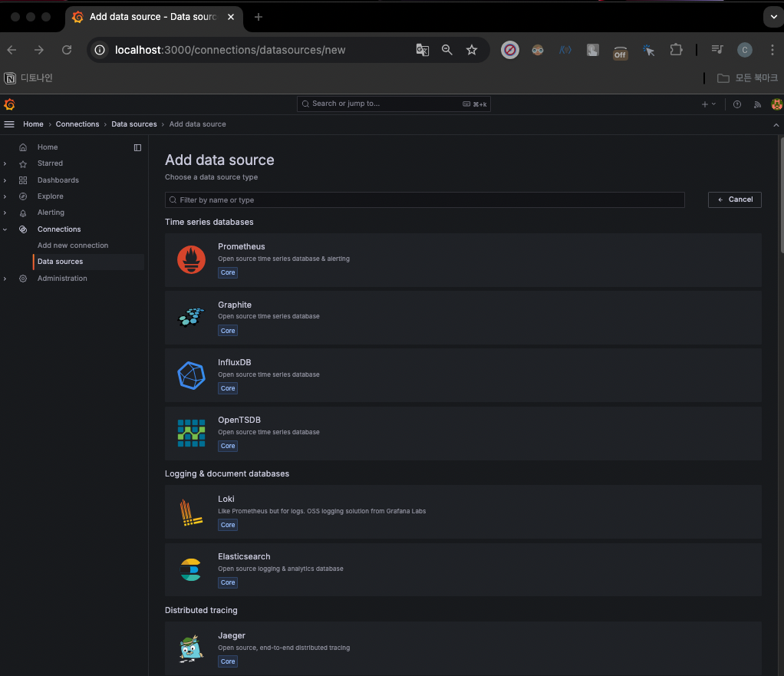This screenshot has width=784, height=676.
Task: Click the InfluxDB title text
Action: click(x=235, y=362)
